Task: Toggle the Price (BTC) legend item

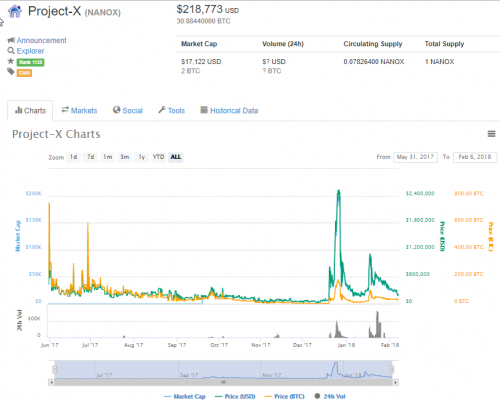Action: point(284,396)
